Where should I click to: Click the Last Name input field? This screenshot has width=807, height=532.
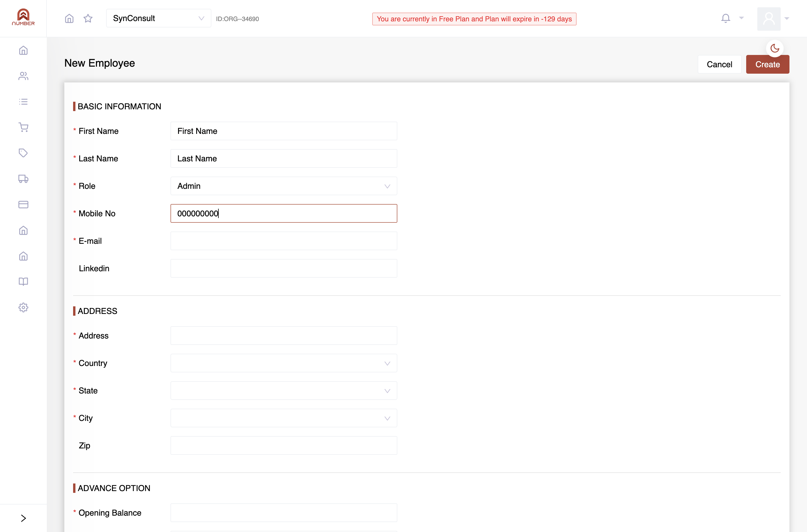pyautogui.click(x=284, y=158)
